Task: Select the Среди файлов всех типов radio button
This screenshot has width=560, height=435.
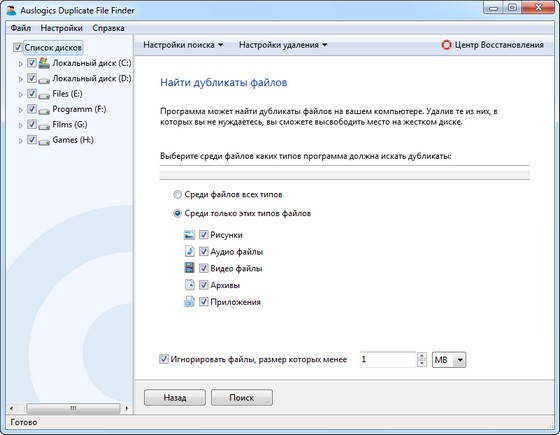Action: [x=177, y=195]
